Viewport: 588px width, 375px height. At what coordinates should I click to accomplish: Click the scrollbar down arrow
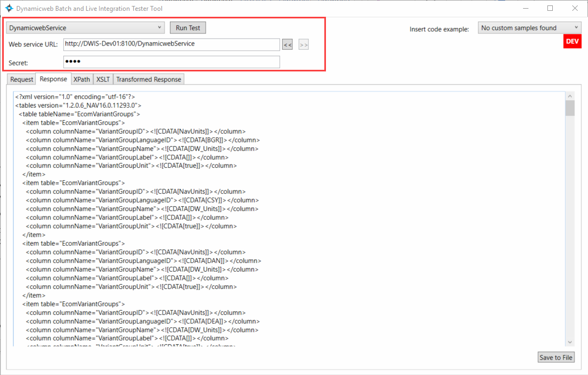(570, 341)
